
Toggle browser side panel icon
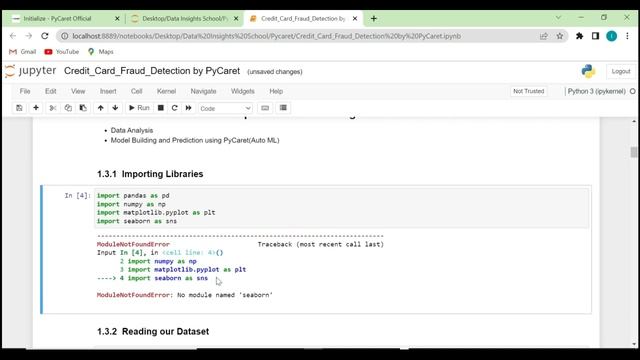[x=595, y=36]
